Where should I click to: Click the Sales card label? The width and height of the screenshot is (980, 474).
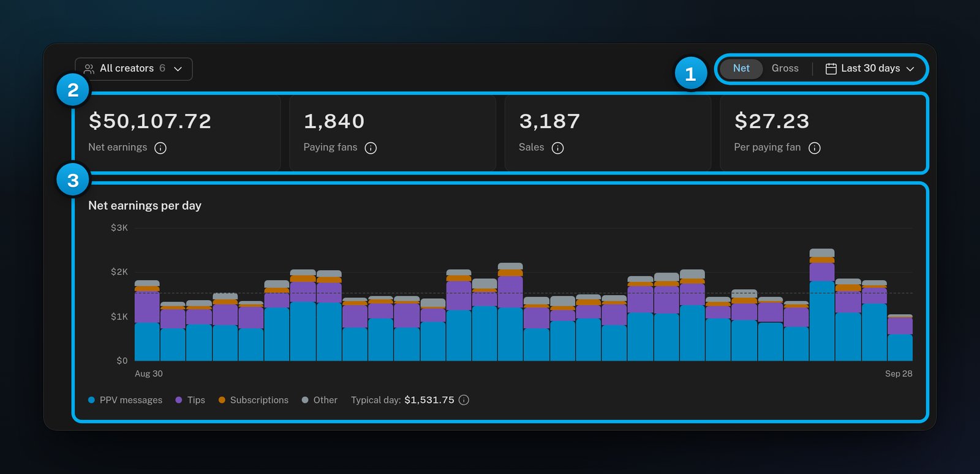(531, 148)
